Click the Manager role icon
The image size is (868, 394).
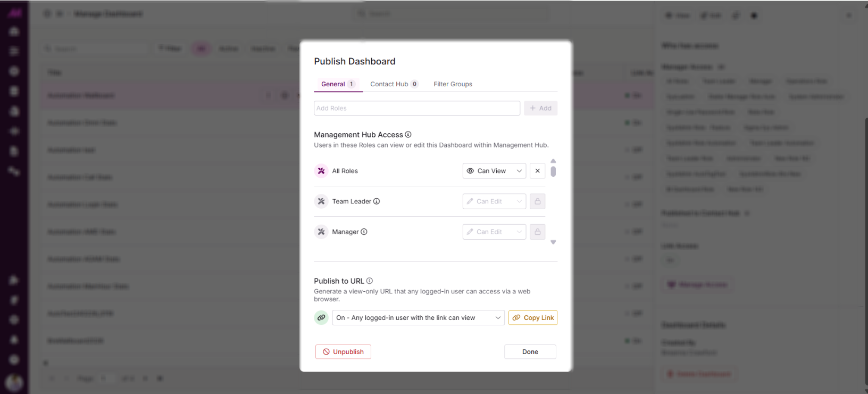click(x=321, y=232)
